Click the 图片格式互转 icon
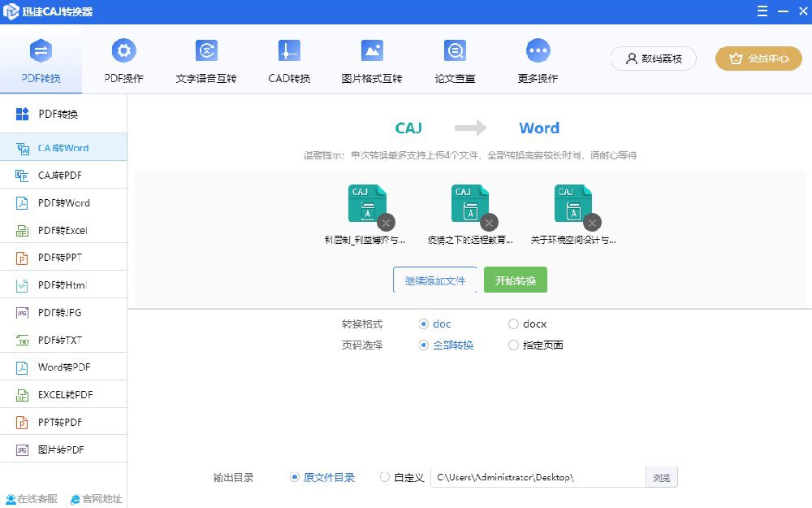 click(372, 50)
